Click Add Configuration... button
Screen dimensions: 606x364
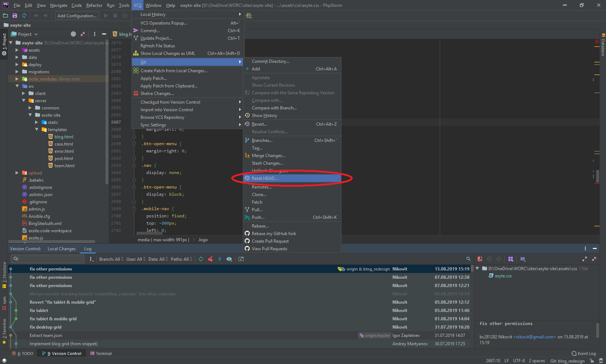(77, 16)
